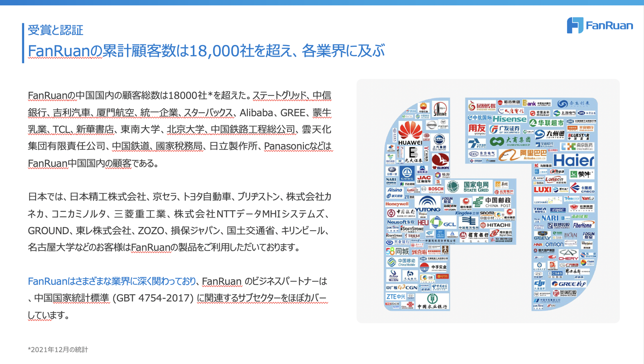Viewport: 644px width, 364px height.
Task: Select the OMRON logo
Action: (x=554, y=244)
